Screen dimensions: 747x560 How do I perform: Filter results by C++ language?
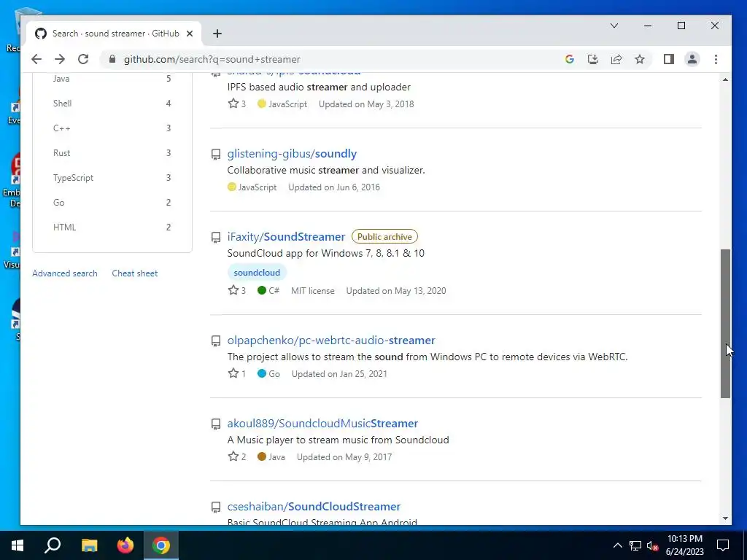(x=112, y=128)
